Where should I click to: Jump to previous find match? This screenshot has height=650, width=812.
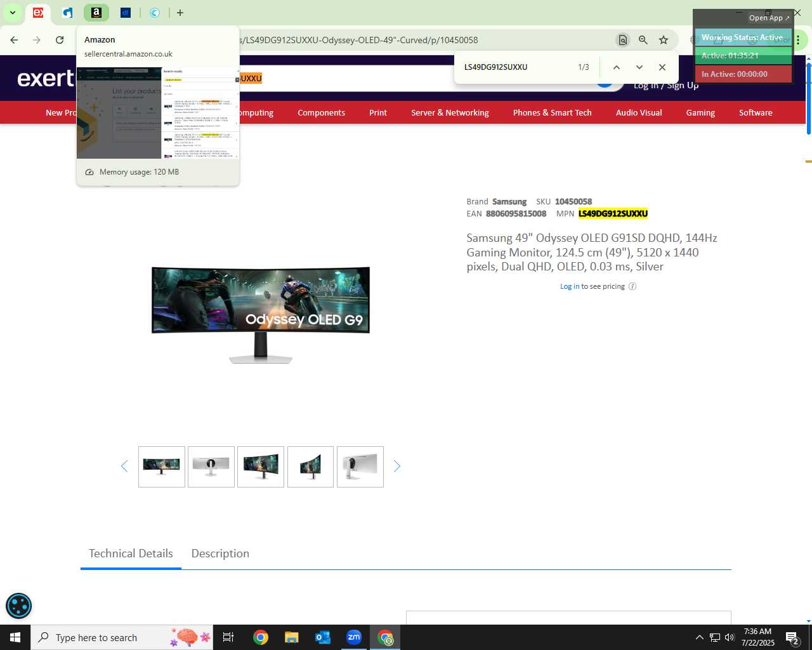click(x=616, y=67)
